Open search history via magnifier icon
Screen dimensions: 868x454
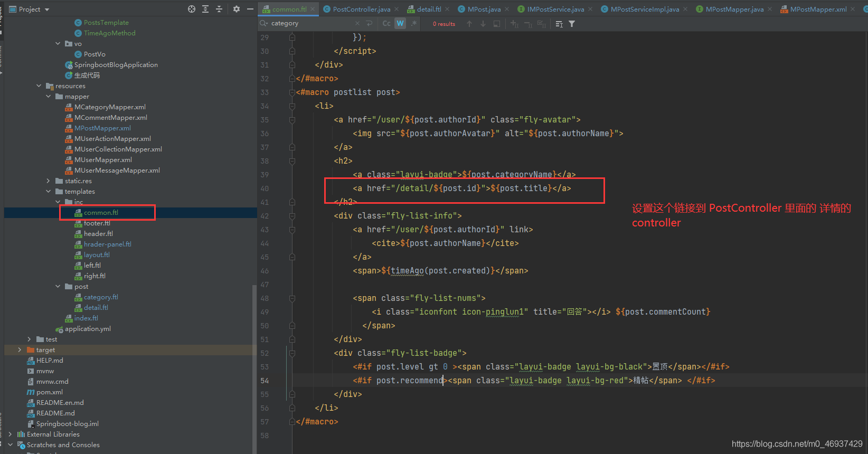(x=263, y=23)
